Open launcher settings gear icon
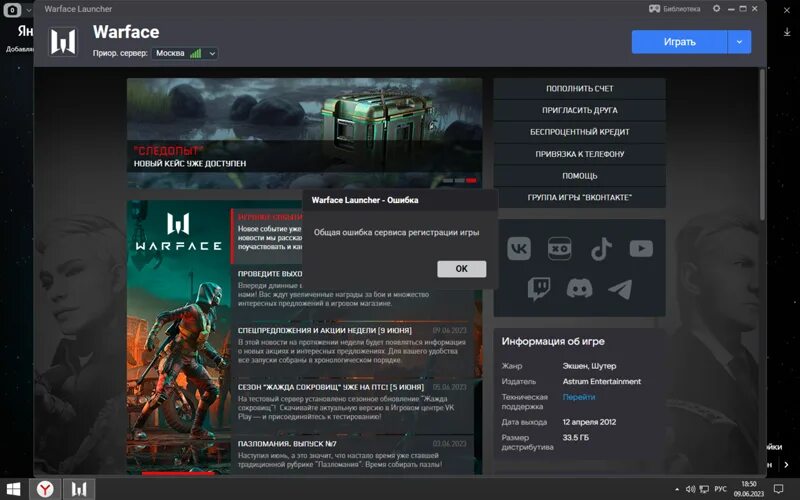 pos(716,9)
